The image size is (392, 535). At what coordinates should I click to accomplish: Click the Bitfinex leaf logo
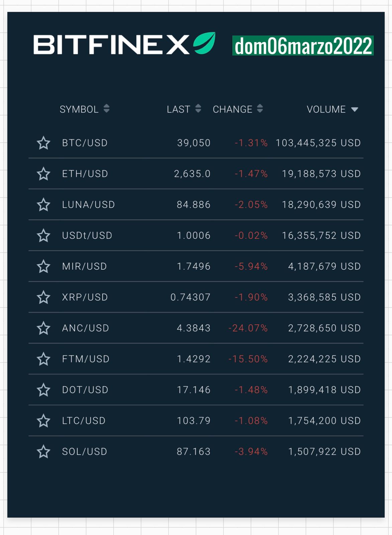[x=204, y=43]
